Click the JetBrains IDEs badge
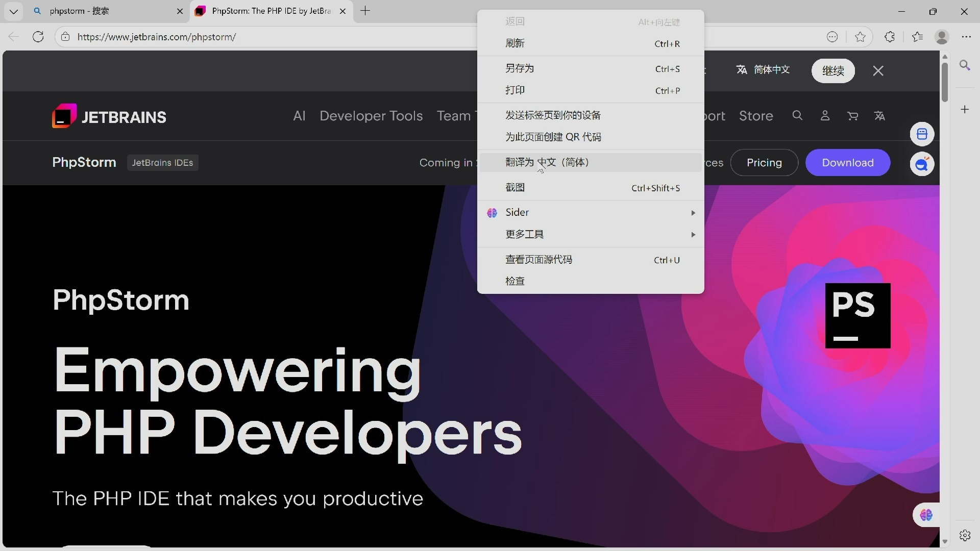This screenshot has height=551, width=980. [162, 162]
